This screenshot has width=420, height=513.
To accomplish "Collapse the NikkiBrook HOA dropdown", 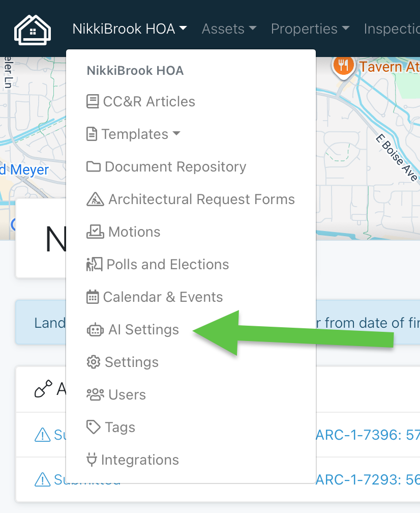I will coord(130,29).
